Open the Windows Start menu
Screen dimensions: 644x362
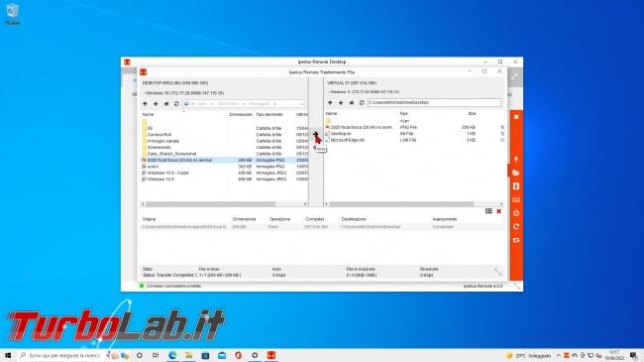click(8, 355)
